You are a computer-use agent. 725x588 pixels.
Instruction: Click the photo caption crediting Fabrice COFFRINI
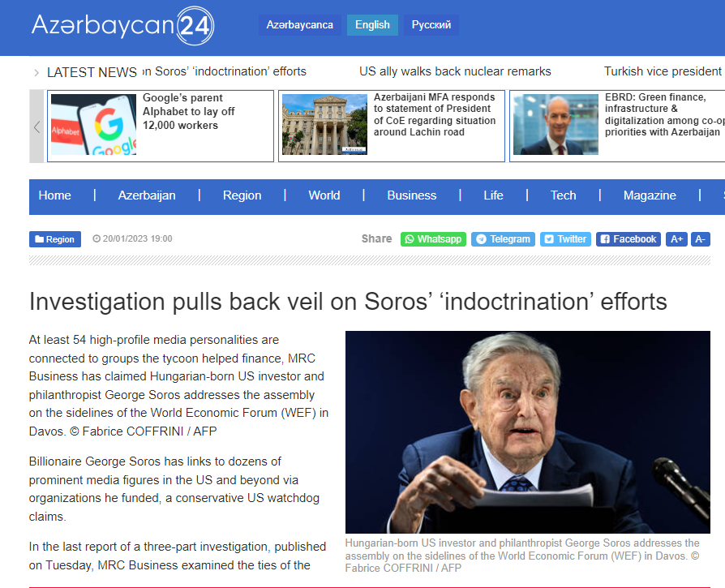pyautogui.click(x=522, y=556)
